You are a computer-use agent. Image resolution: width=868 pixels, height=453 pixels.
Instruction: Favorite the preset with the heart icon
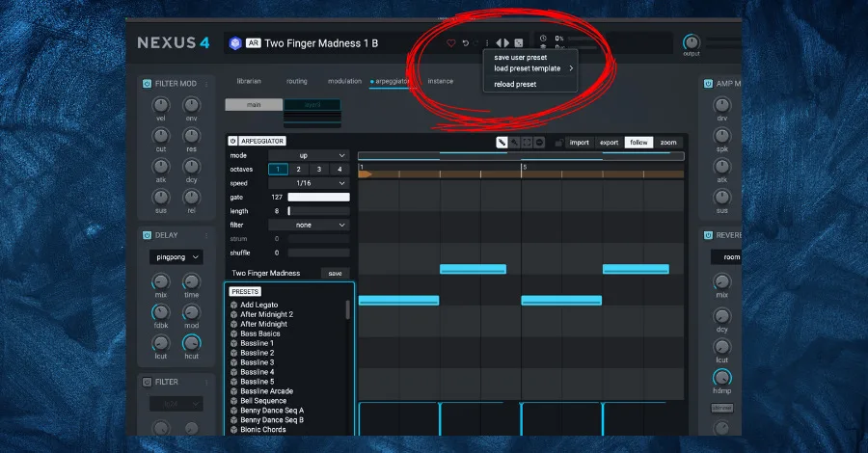coord(451,43)
